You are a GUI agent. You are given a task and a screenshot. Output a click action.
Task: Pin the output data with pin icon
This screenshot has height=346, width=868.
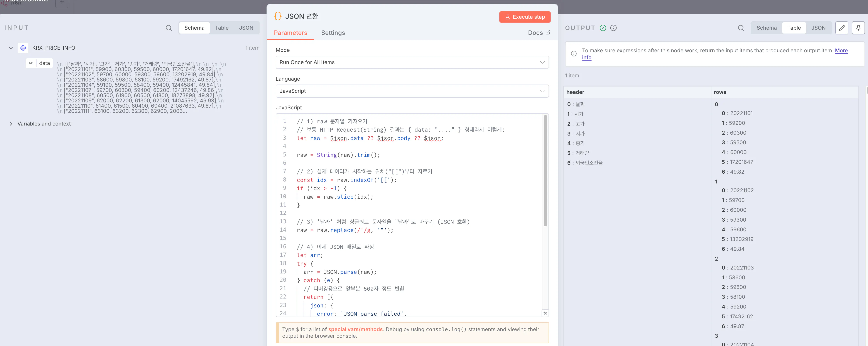pyautogui.click(x=858, y=28)
